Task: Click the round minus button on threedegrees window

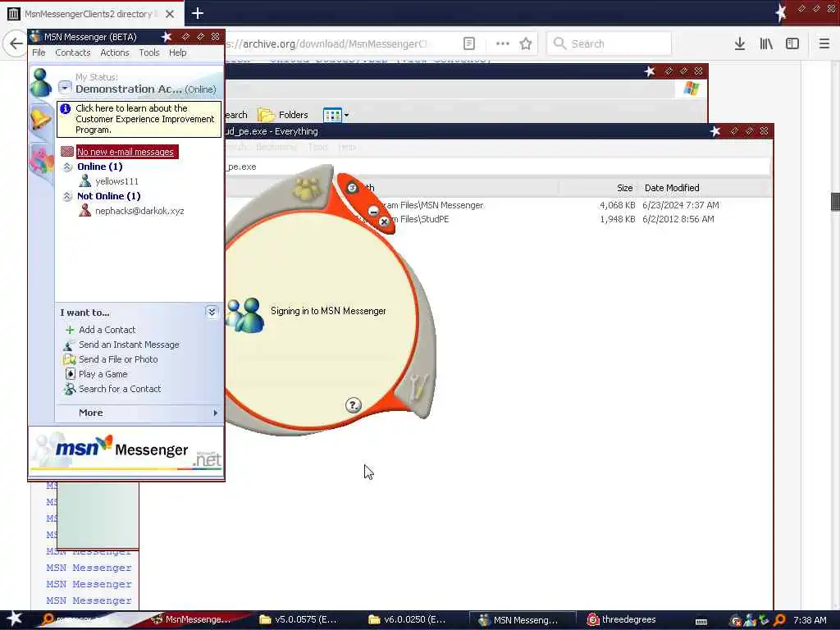Action: pyautogui.click(x=373, y=211)
